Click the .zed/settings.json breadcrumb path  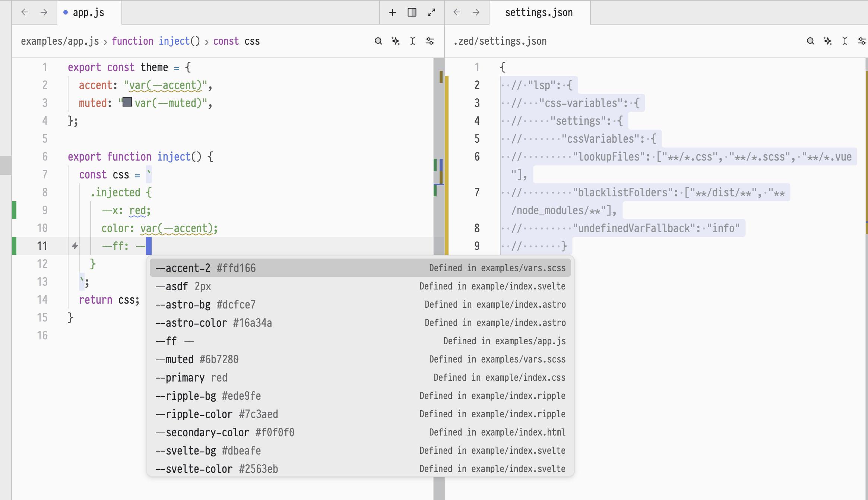coord(500,41)
